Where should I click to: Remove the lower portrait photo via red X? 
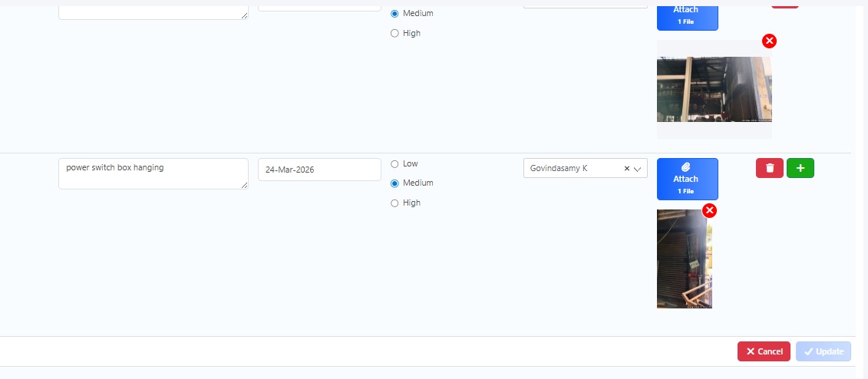[x=710, y=210]
